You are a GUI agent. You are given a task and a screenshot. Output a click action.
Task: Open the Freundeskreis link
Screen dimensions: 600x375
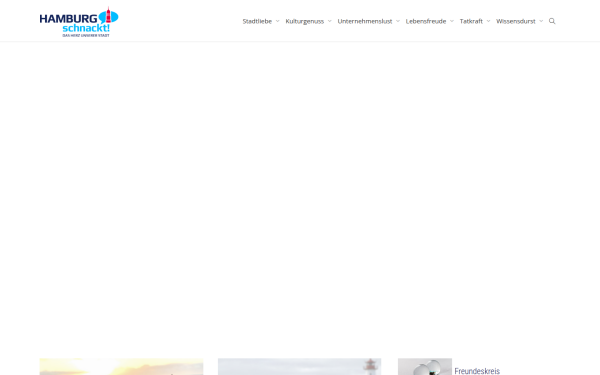(477, 371)
